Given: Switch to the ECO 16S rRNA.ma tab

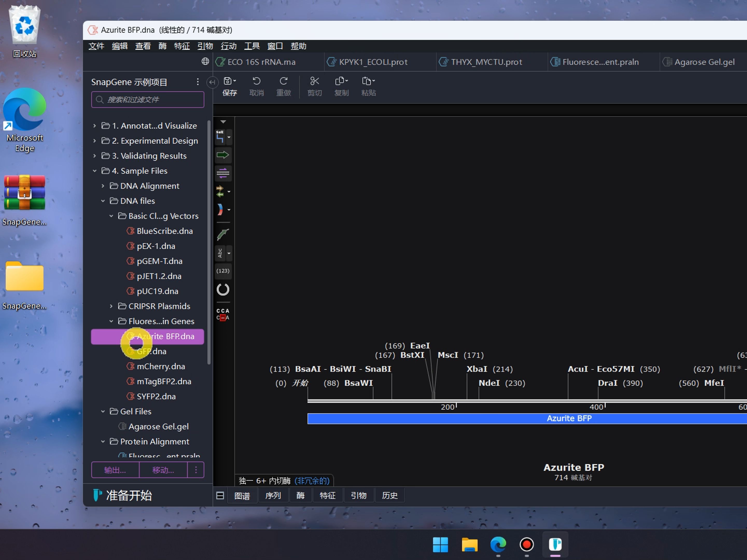Looking at the screenshot, I should tap(268, 62).
